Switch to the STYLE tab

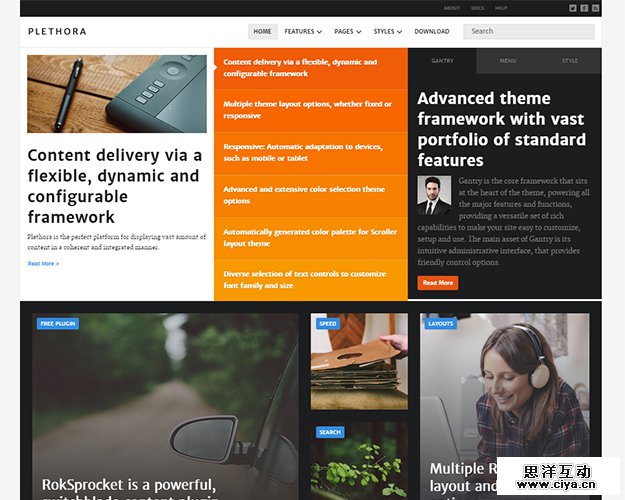[x=570, y=61]
